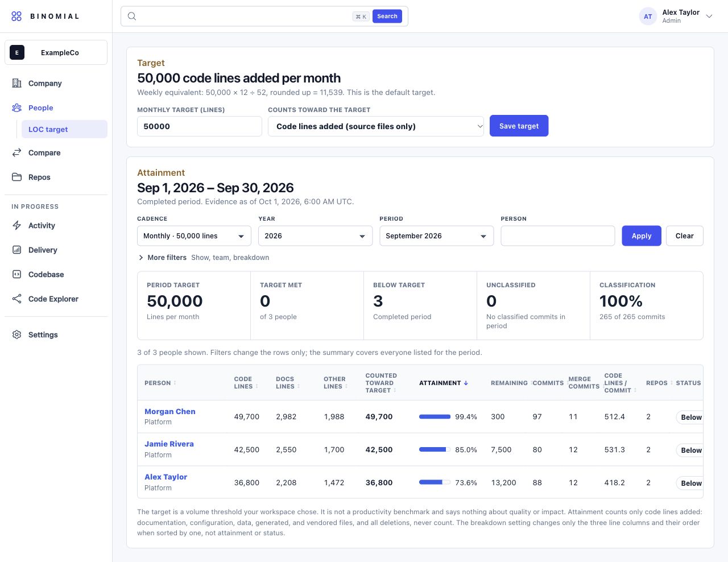Image resolution: width=728 pixels, height=562 pixels.
Task: Click the Monthly Target lines input field
Action: [x=200, y=126]
